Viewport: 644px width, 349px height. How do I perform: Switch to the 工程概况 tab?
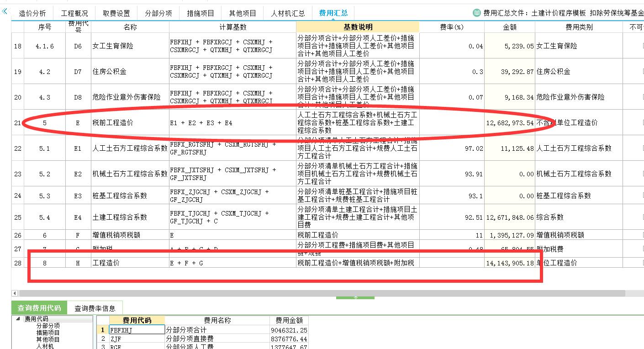coord(74,13)
